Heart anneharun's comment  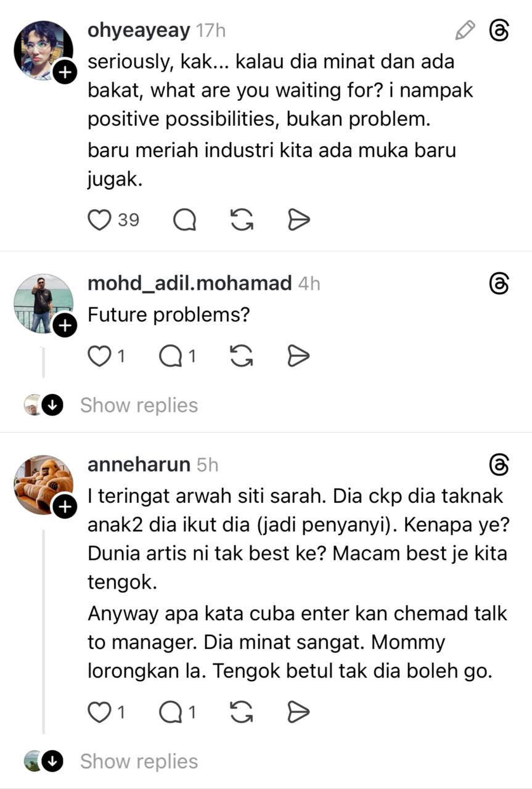pos(99,712)
